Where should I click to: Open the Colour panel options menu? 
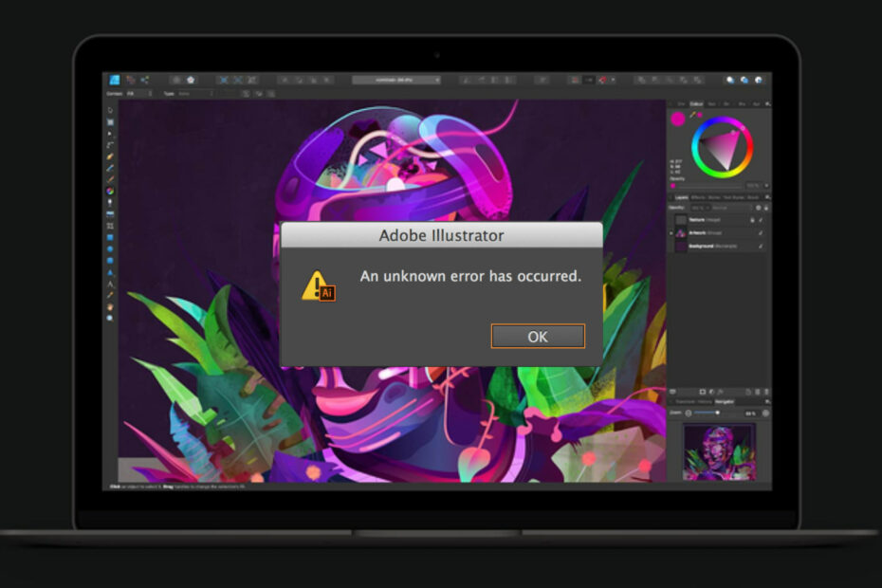pos(768,104)
